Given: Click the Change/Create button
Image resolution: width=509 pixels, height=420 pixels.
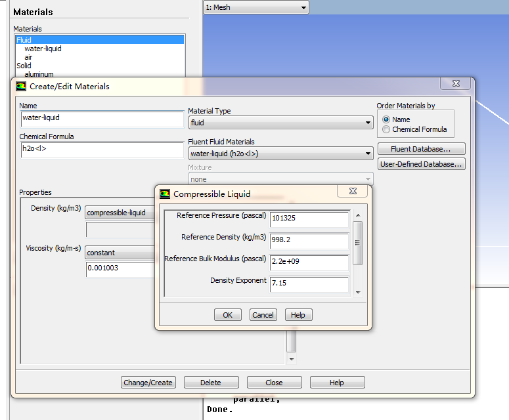Looking at the screenshot, I should point(148,383).
